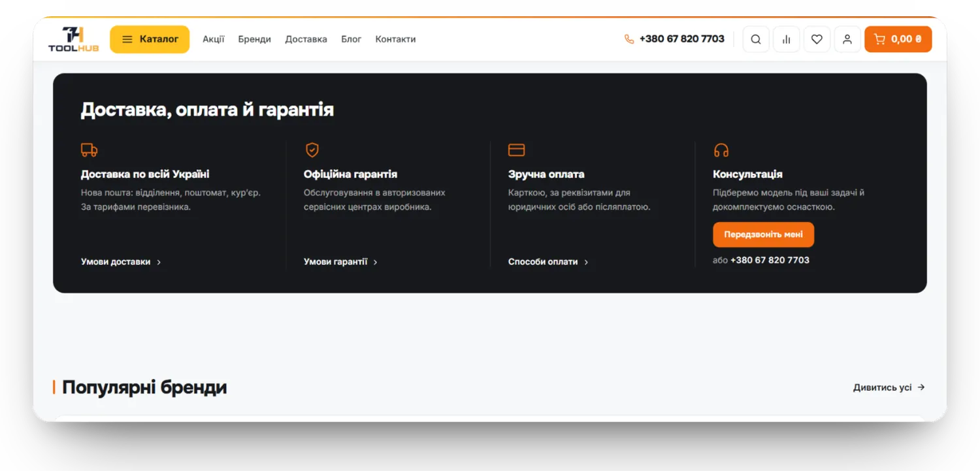Image resolution: width=980 pixels, height=471 pixels.
Task: Click the authorized service centers description text
Action: (374, 200)
